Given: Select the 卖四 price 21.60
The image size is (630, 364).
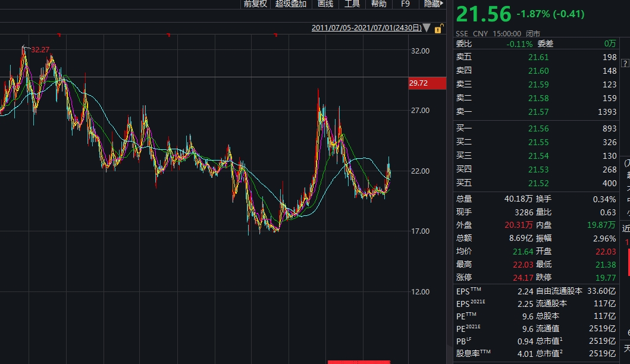Looking at the screenshot, I should pyautogui.click(x=538, y=71).
